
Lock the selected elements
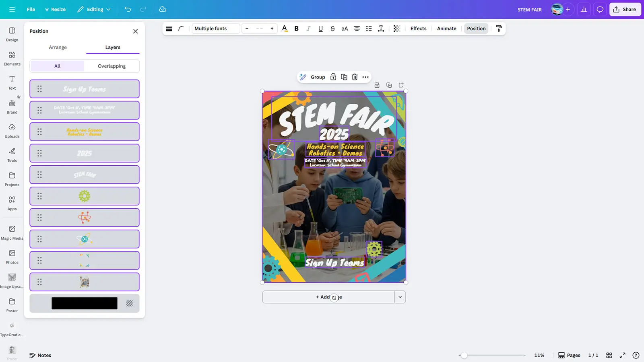[333, 77]
